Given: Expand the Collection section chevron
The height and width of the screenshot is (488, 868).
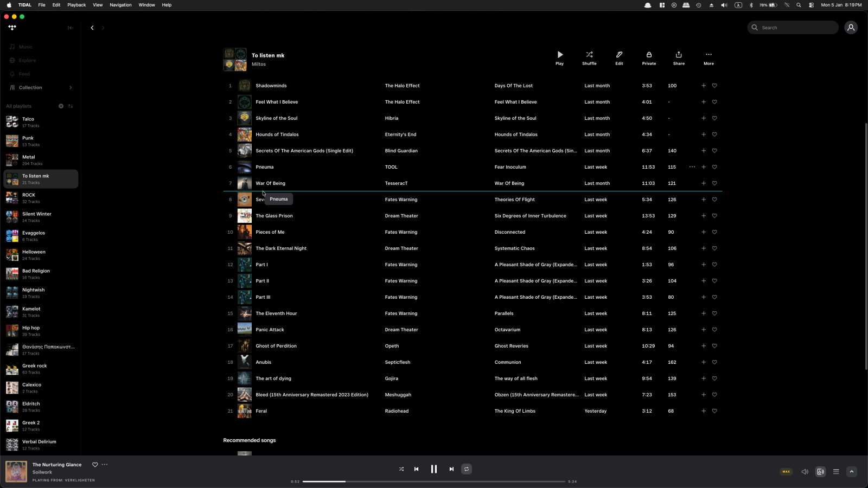Looking at the screenshot, I should [x=71, y=87].
